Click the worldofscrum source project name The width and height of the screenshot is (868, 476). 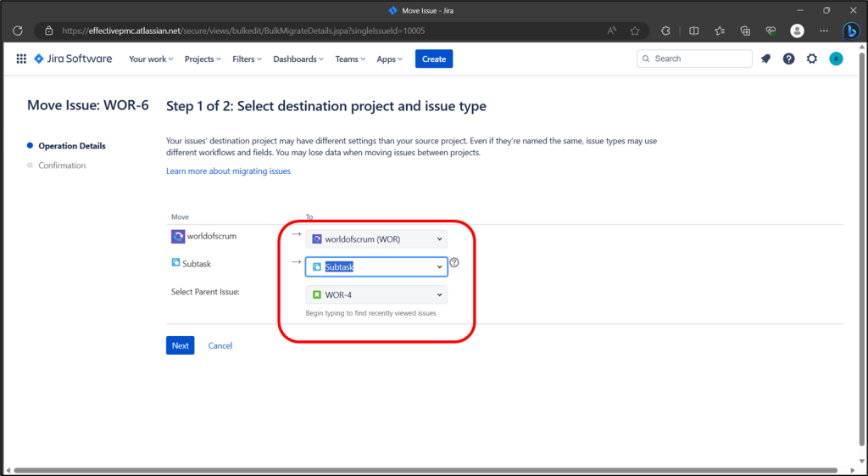211,236
